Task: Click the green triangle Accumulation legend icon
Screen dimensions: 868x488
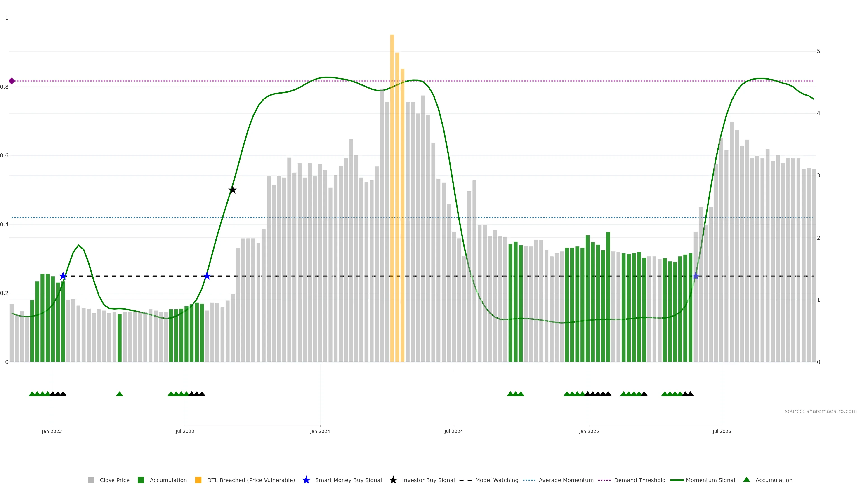Action: [746, 480]
